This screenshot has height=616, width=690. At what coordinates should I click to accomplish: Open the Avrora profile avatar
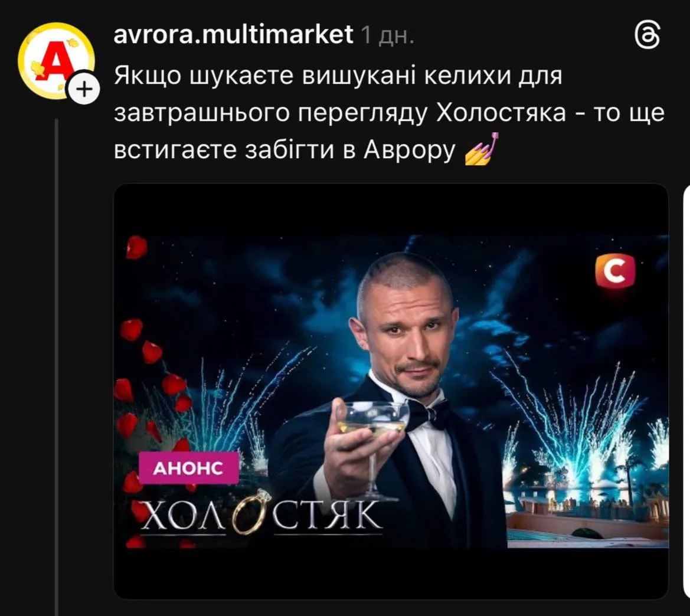pyautogui.click(x=56, y=60)
